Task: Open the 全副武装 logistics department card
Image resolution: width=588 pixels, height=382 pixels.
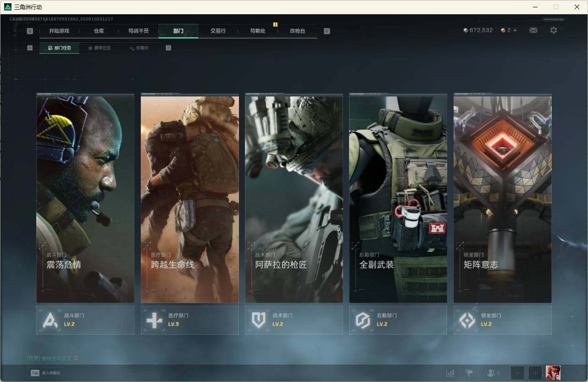Action: point(398,198)
